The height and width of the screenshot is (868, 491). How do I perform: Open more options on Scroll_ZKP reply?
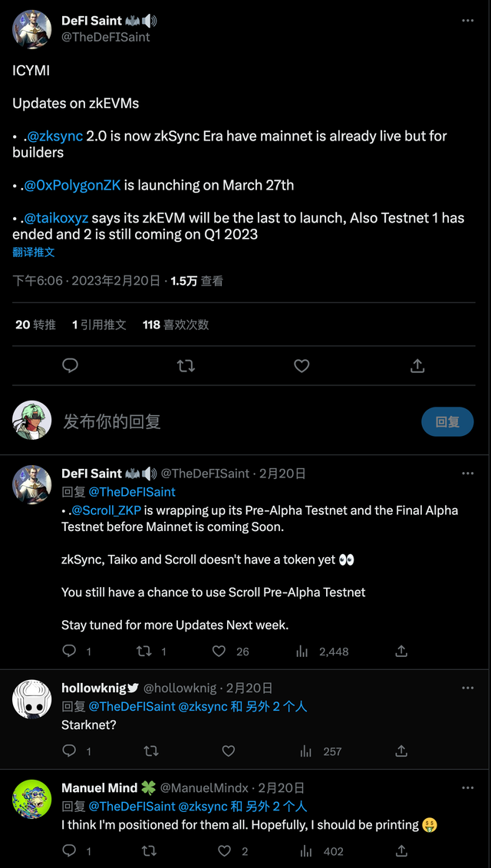468,474
